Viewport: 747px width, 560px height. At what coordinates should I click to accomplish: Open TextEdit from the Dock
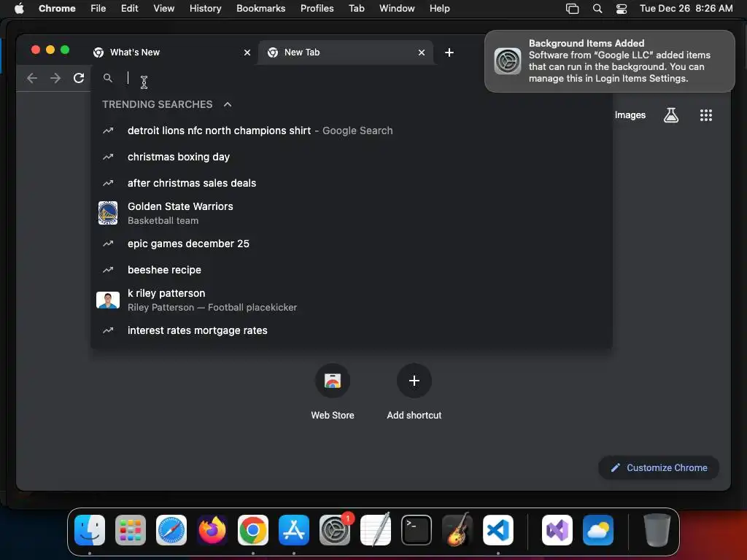[x=376, y=530]
